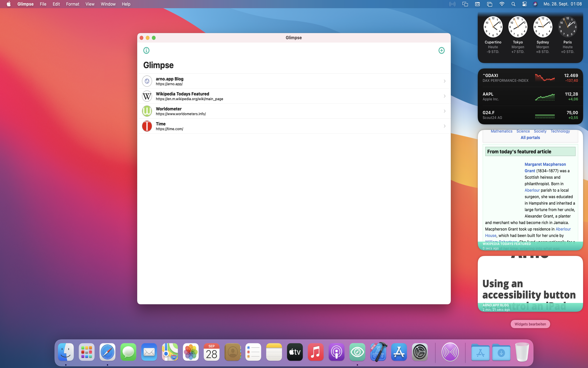588x368 pixels.
Task: Click the Time red icon
Action: 147,126
